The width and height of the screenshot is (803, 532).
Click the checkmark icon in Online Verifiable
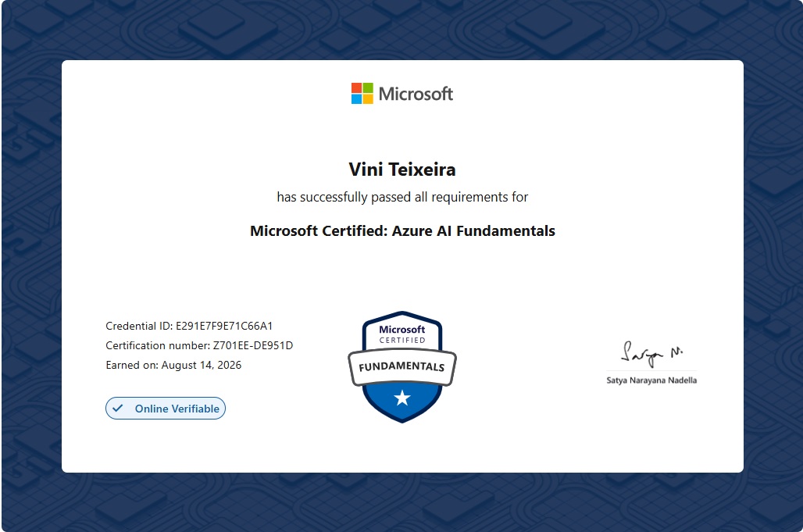pos(118,408)
